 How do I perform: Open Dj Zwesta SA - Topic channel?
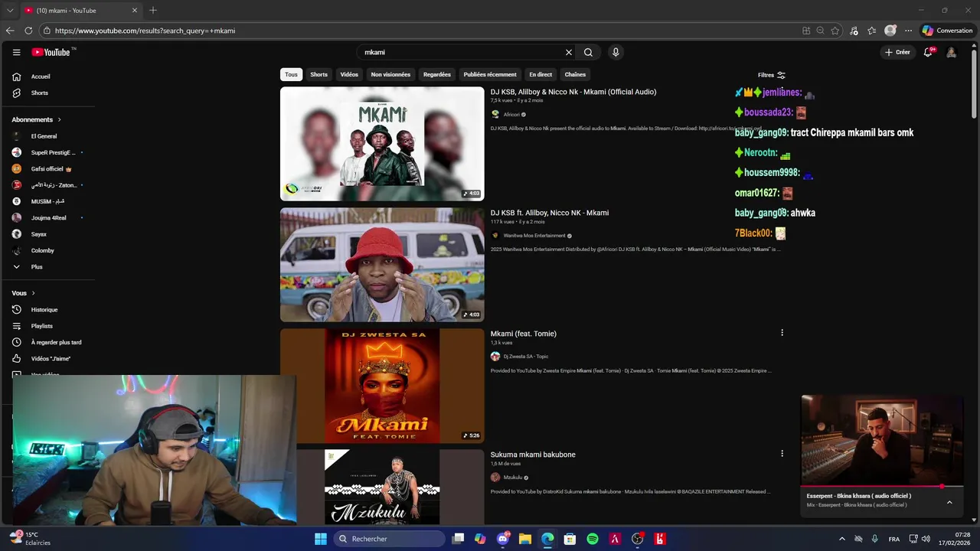[526, 356]
